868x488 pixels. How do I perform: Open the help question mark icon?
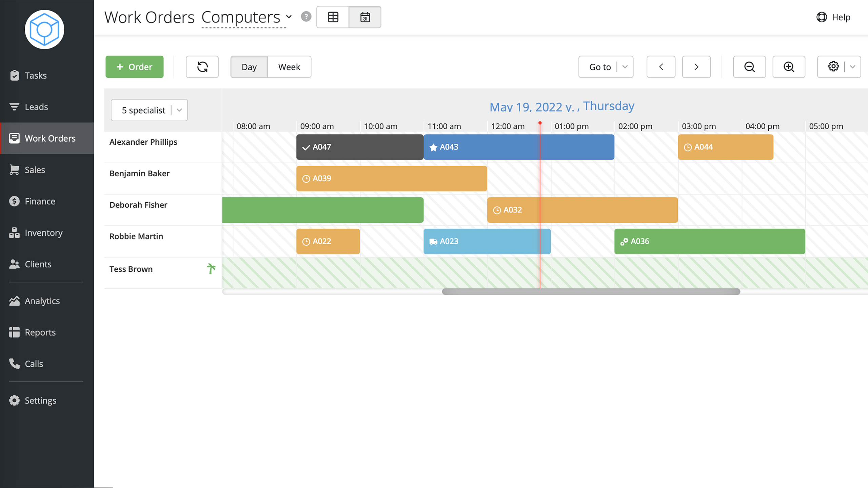pyautogui.click(x=306, y=17)
